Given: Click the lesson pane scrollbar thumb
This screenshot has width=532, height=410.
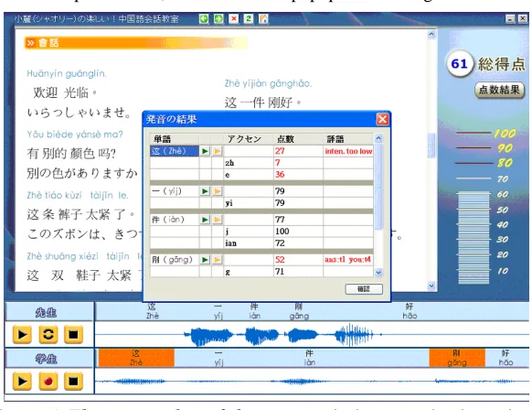Looking at the screenshot, I should 431,146.
